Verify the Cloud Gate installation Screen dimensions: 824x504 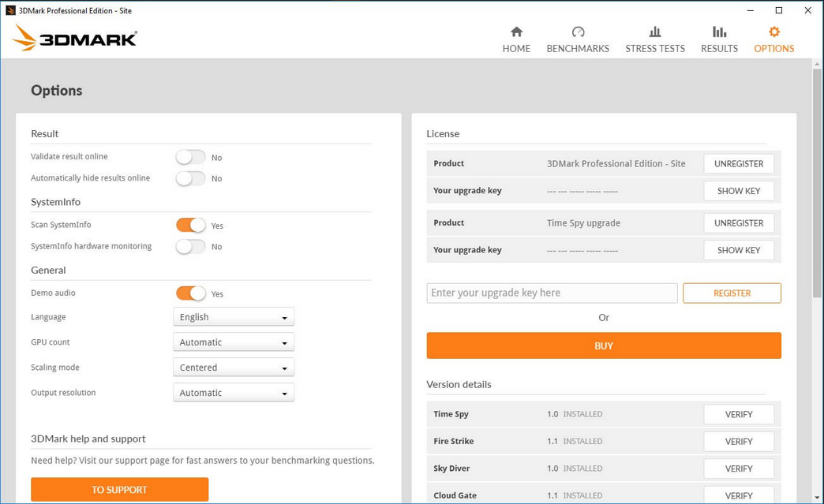click(739, 495)
